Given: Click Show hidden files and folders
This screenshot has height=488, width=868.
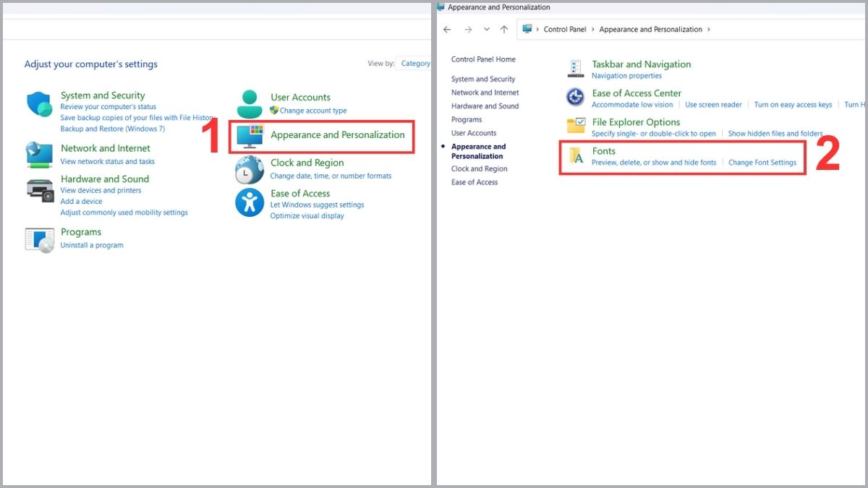Looking at the screenshot, I should (x=775, y=134).
